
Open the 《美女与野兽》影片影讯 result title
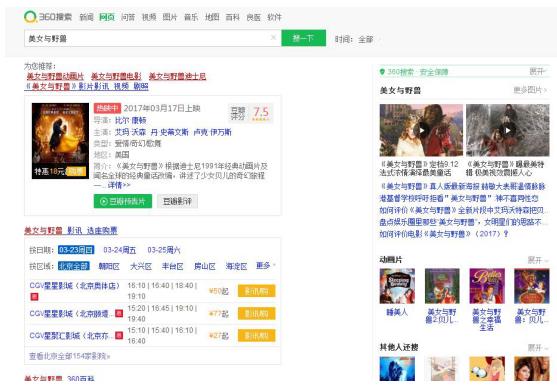(x=86, y=86)
